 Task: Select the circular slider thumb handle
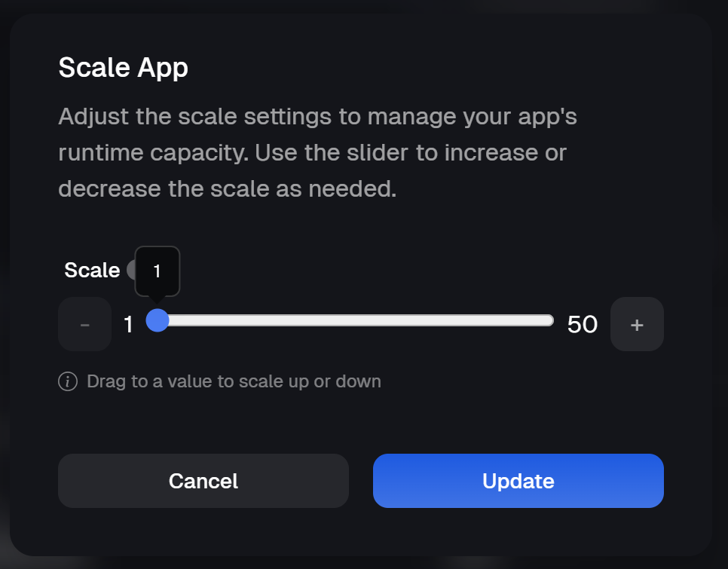[158, 321]
